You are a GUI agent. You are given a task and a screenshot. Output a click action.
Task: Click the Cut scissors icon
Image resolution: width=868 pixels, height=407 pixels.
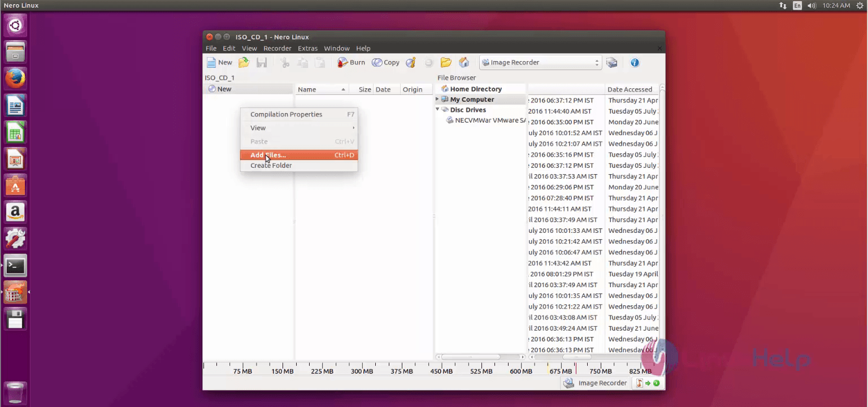pyautogui.click(x=285, y=63)
